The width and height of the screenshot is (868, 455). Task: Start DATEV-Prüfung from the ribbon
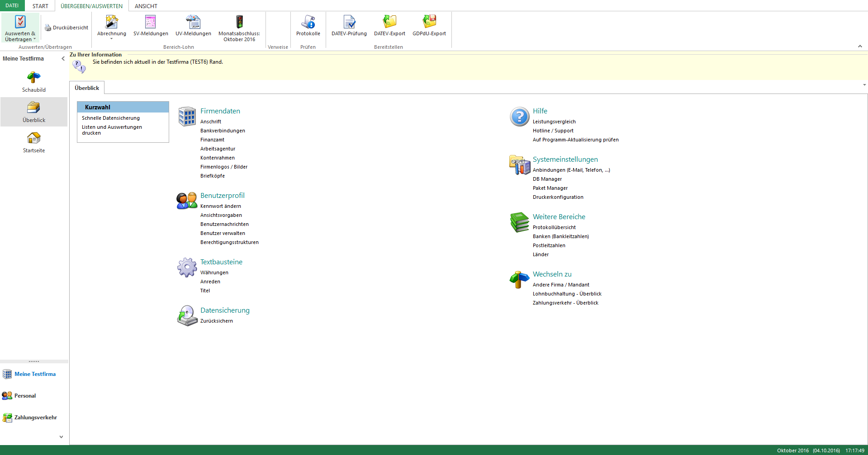click(x=349, y=22)
